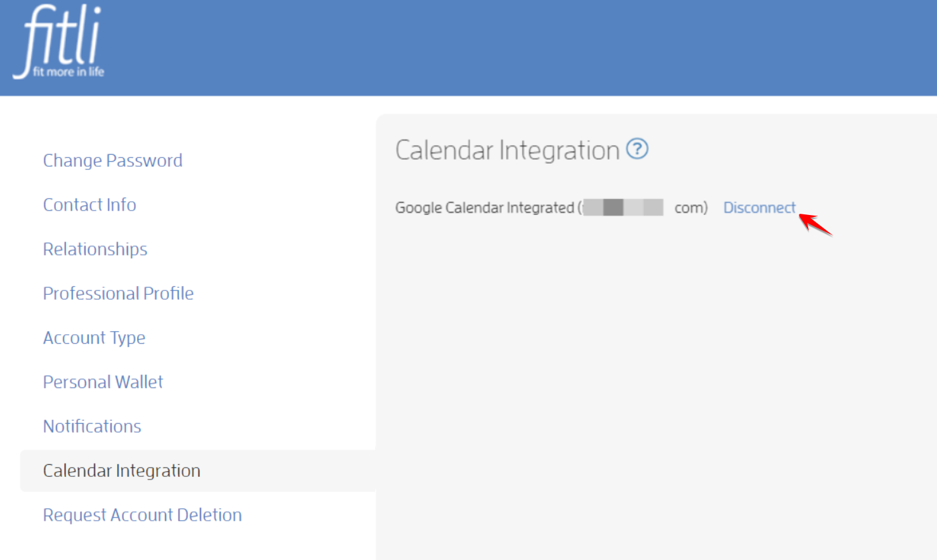
Task: Click the blurred email address
Action: tap(623, 207)
